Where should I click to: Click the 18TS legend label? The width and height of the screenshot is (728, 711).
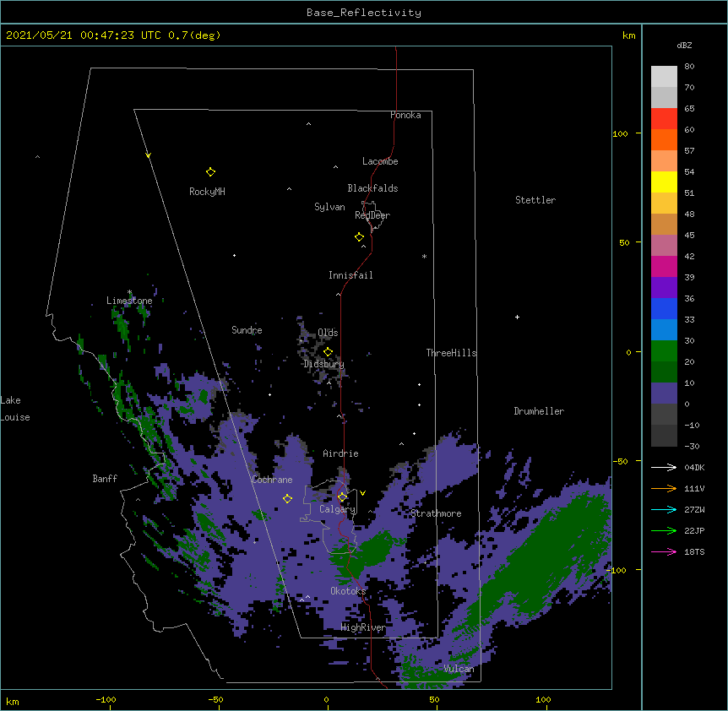(x=694, y=551)
